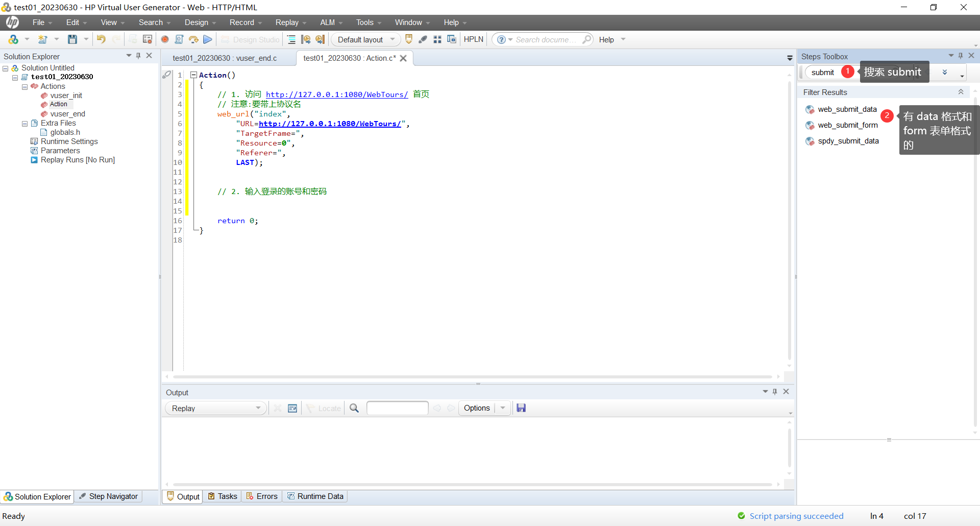
Task: Open the WebTours URL link in comment
Action: coord(337,94)
